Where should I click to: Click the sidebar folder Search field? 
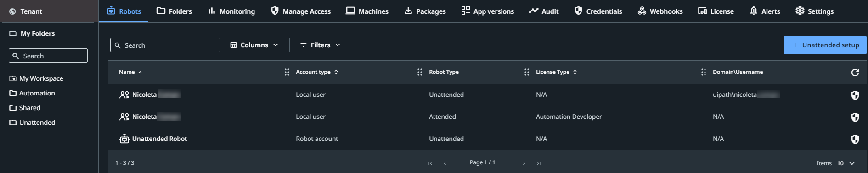click(x=48, y=56)
